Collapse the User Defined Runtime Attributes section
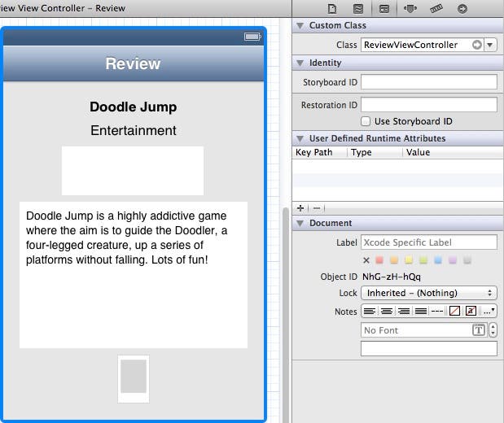Image resolution: width=504 pixels, height=423 pixels. pyautogui.click(x=300, y=139)
